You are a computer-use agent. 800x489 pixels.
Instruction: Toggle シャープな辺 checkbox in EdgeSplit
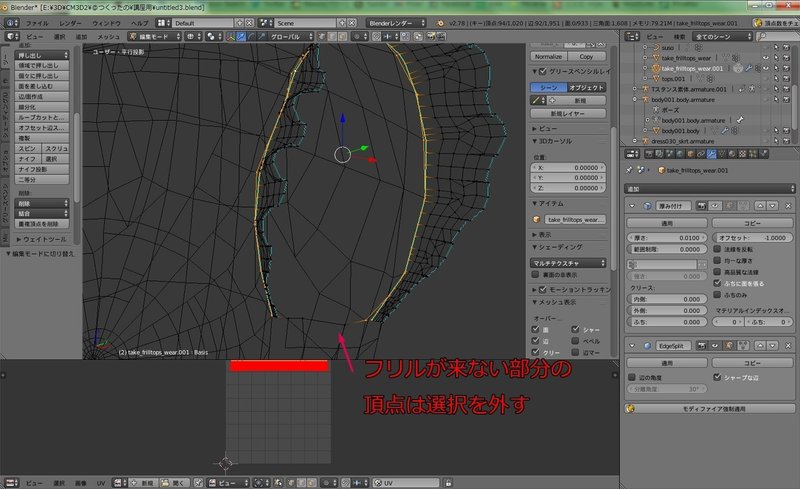[717, 377]
